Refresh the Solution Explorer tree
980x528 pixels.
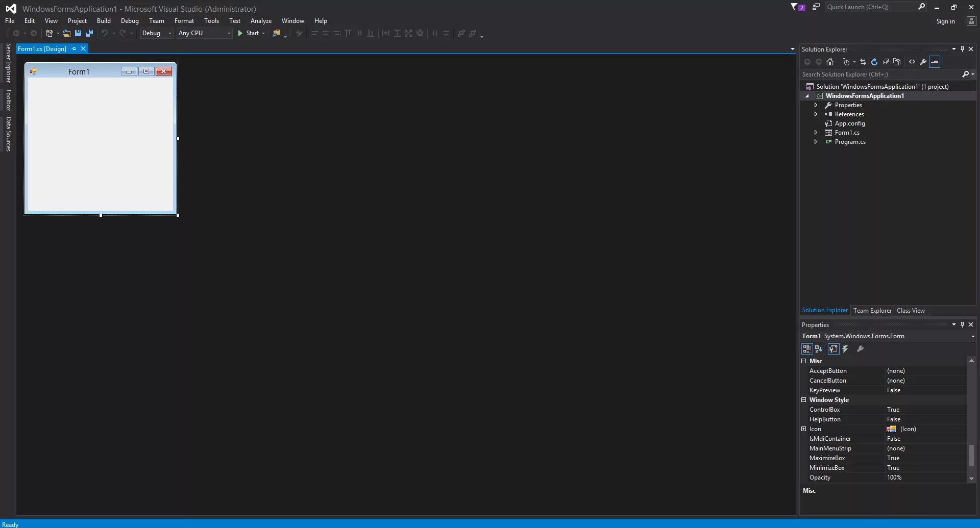874,62
